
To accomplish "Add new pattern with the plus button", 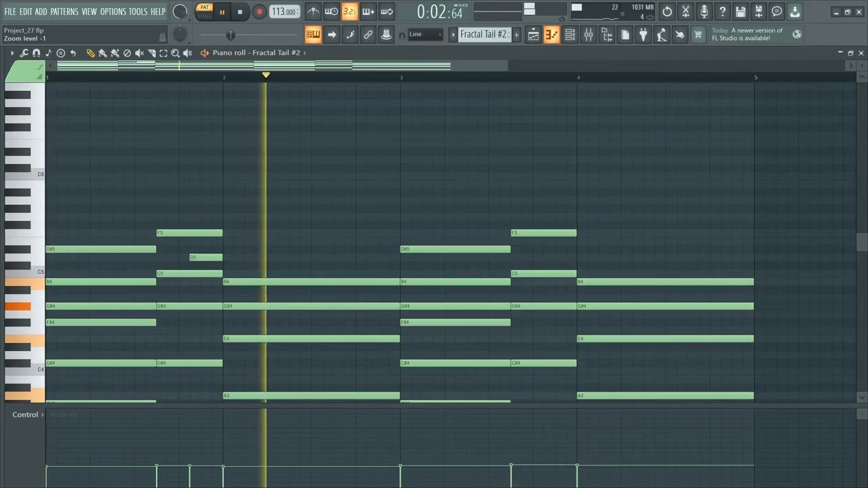I will tap(516, 35).
